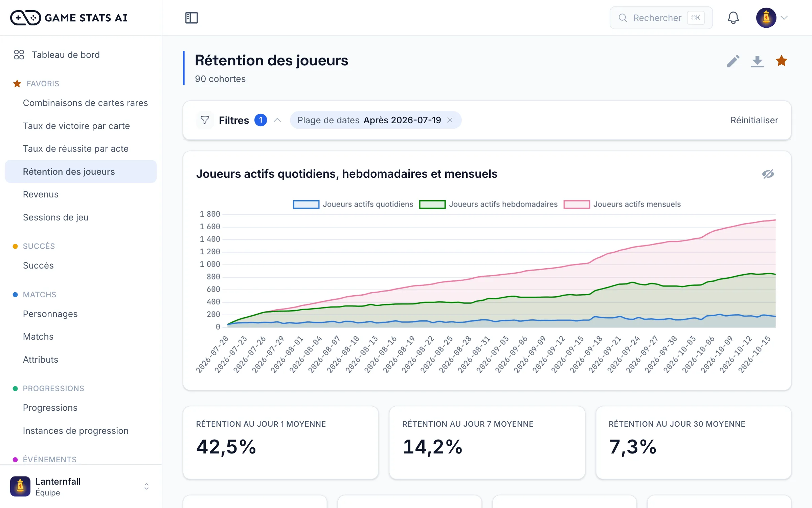Image resolution: width=812 pixels, height=508 pixels.
Task: Open the Revenus page
Action: pyautogui.click(x=81, y=194)
